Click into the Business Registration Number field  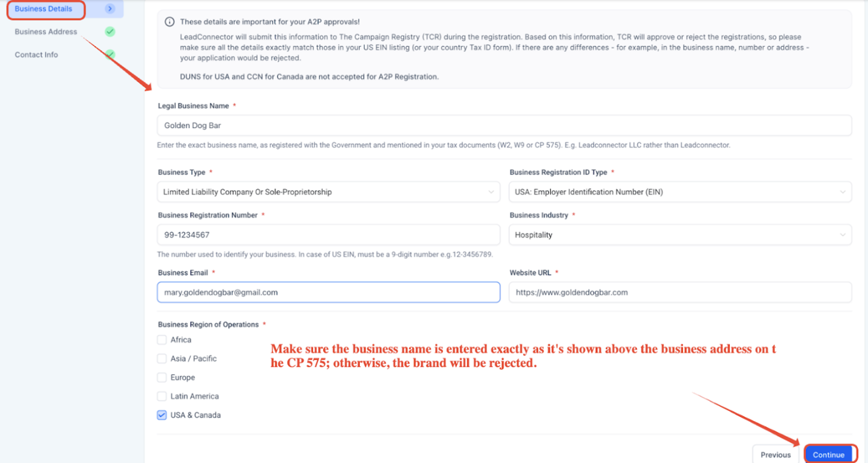tap(328, 235)
